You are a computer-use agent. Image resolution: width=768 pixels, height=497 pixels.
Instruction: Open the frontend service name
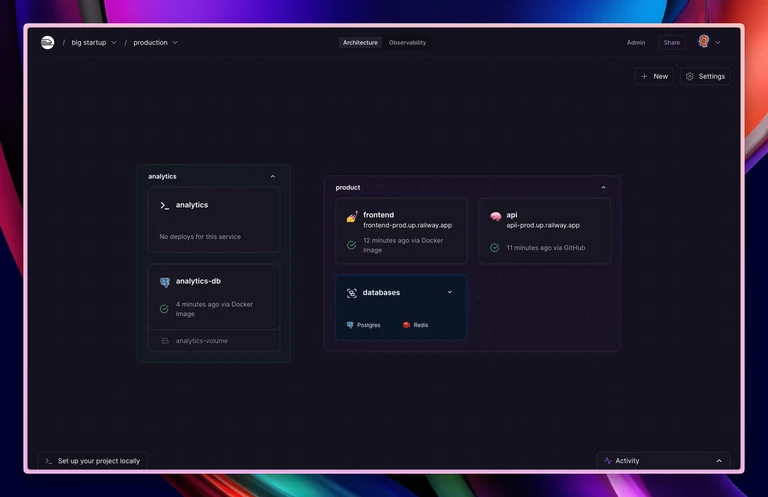pos(379,215)
